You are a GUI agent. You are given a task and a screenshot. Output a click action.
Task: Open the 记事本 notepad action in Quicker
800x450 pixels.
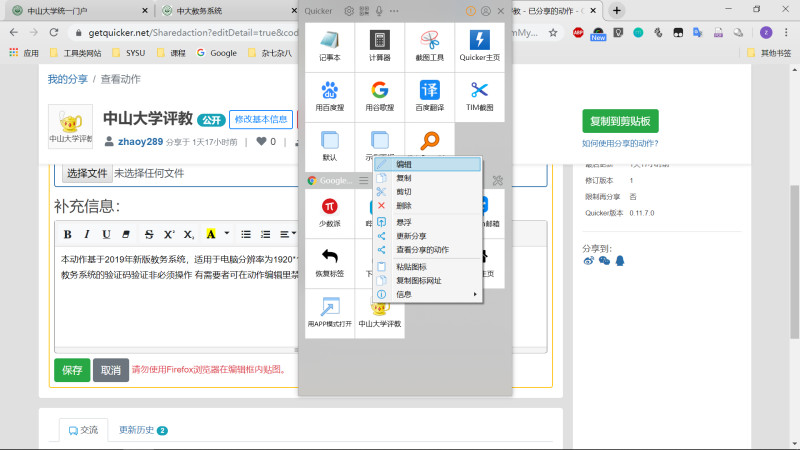coord(330,47)
